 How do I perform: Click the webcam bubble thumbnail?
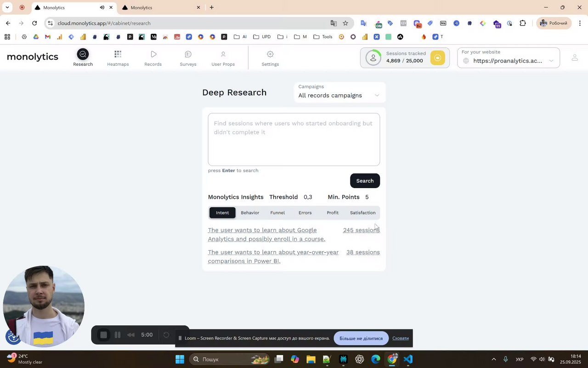click(44, 306)
